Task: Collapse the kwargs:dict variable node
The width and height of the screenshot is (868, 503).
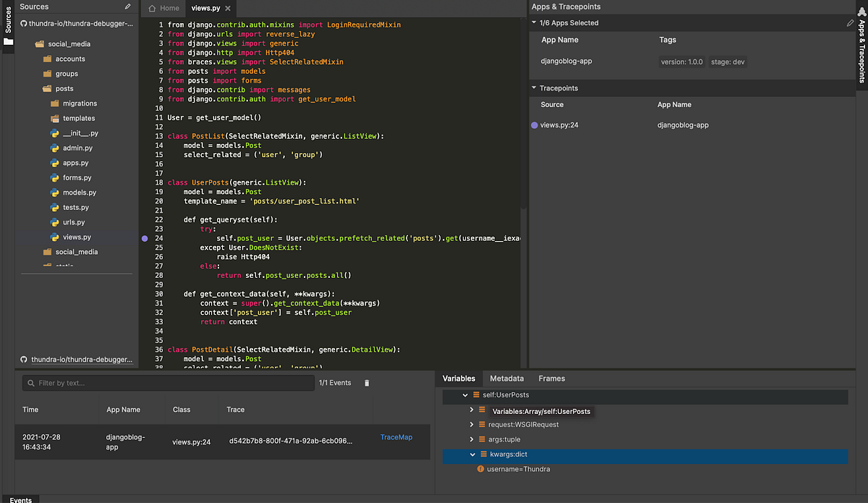Action: (472, 455)
